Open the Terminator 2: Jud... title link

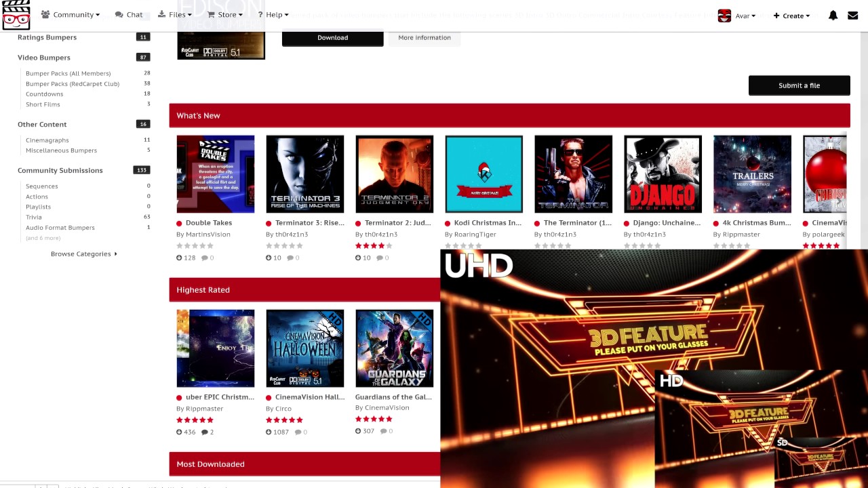tap(398, 223)
